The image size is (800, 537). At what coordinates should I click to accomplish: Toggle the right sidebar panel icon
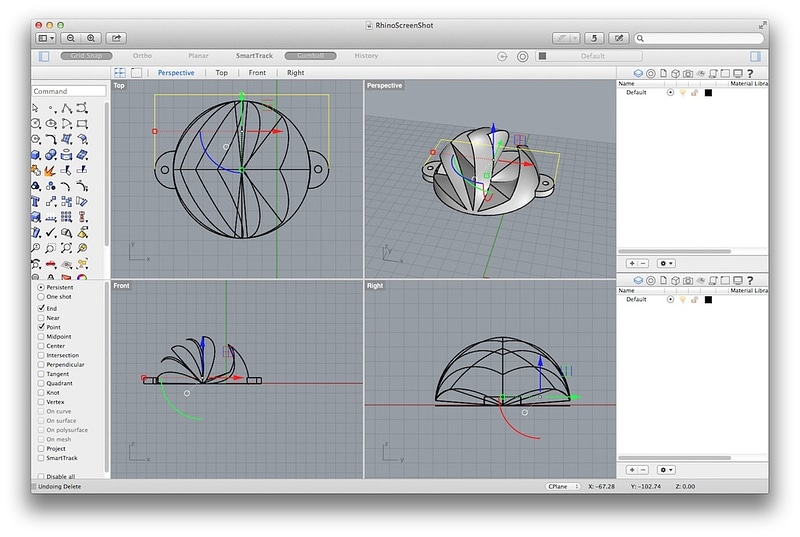click(x=756, y=56)
